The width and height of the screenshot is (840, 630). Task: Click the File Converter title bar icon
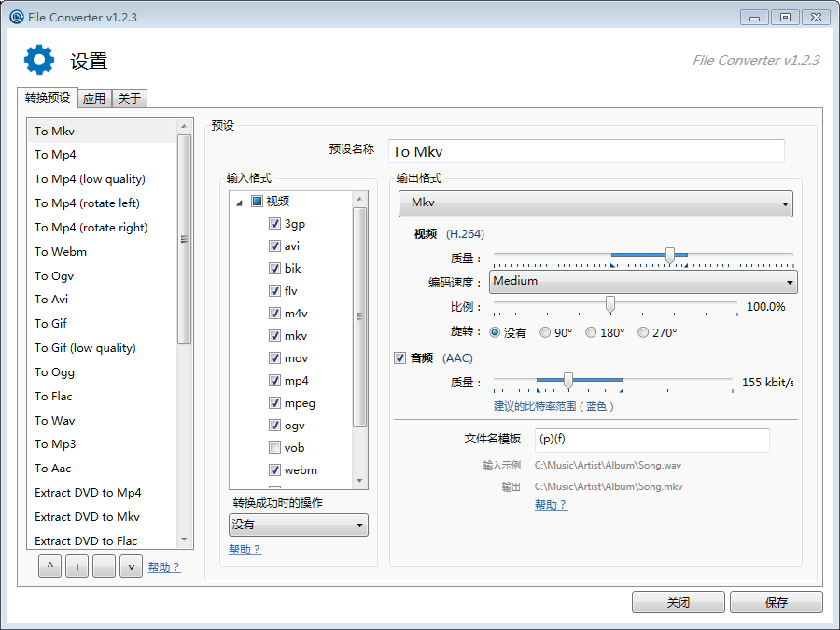pyautogui.click(x=16, y=16)
